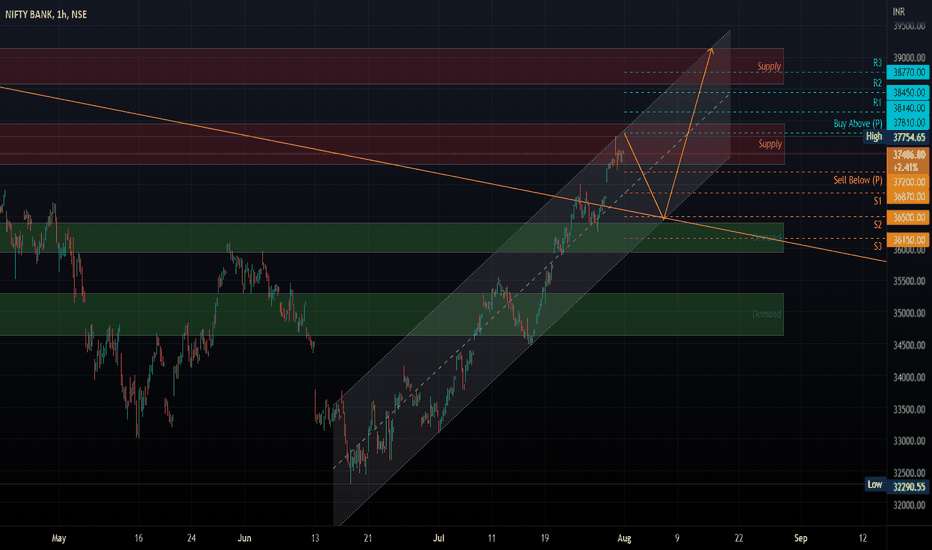Select the 38450.00 cyan price tag
932x550 pixels.
point(908,92)
